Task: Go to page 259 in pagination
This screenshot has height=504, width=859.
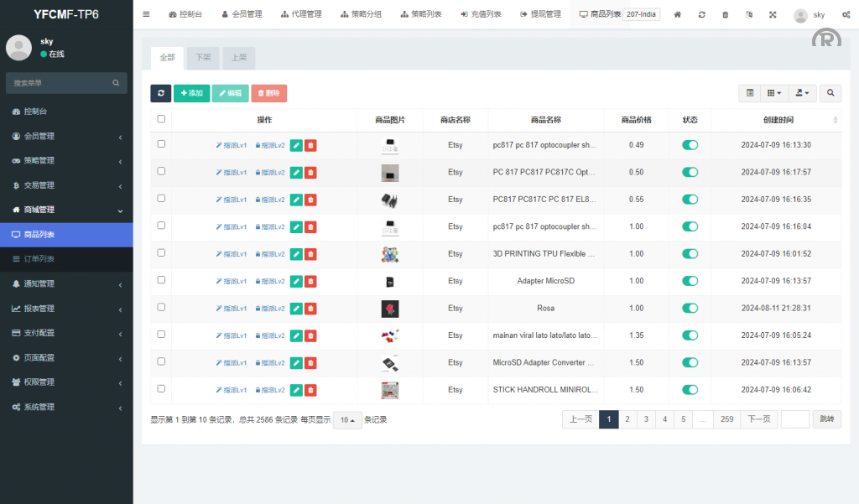Action: pyautogui.click(x=726, y=419)
